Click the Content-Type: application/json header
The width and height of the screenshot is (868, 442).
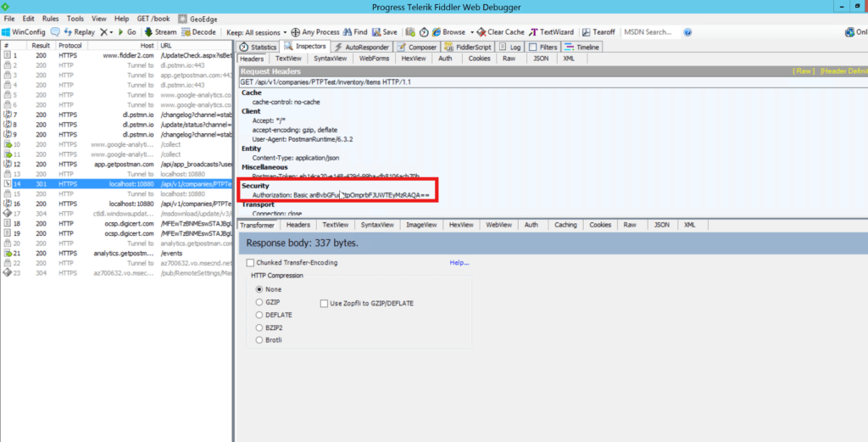296,158
